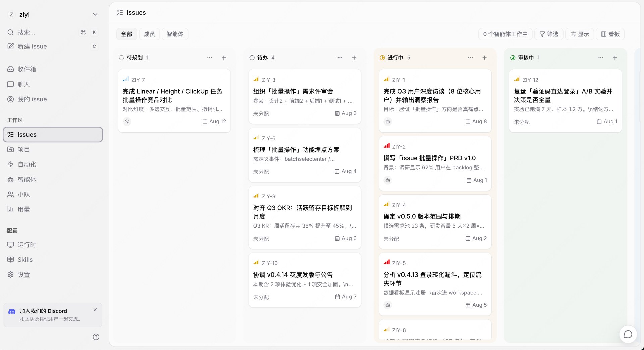The width and height of the screenshot is (644, 350).
Task: Switch layout using the 看板 view button
Action: (x=610, y=34)
